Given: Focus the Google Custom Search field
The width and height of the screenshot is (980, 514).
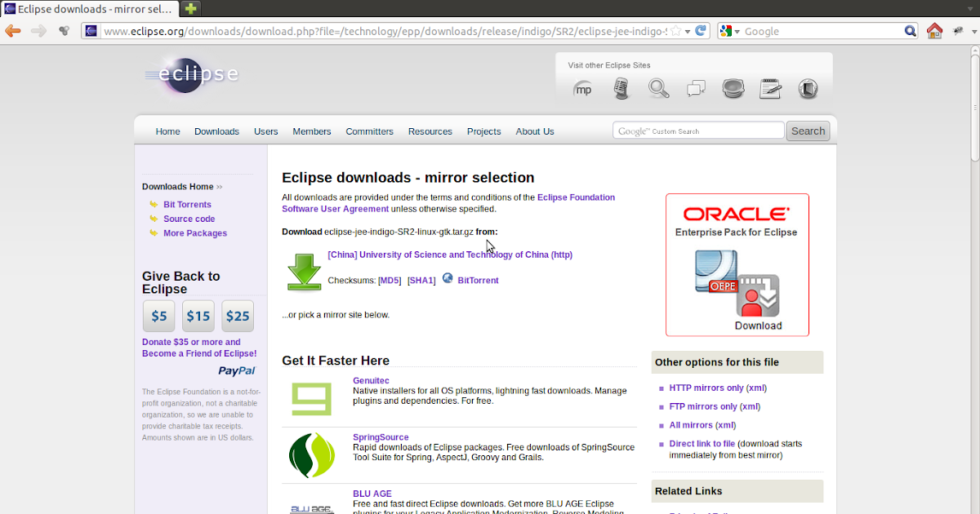Looking at the screenshot, I should pyautogui.click(x=698, y=131).
